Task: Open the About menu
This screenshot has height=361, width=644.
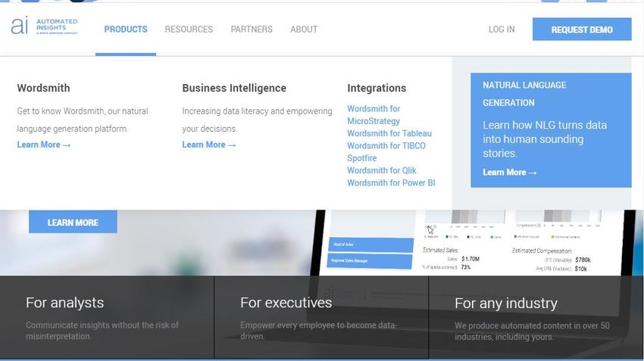Action: 304,29
